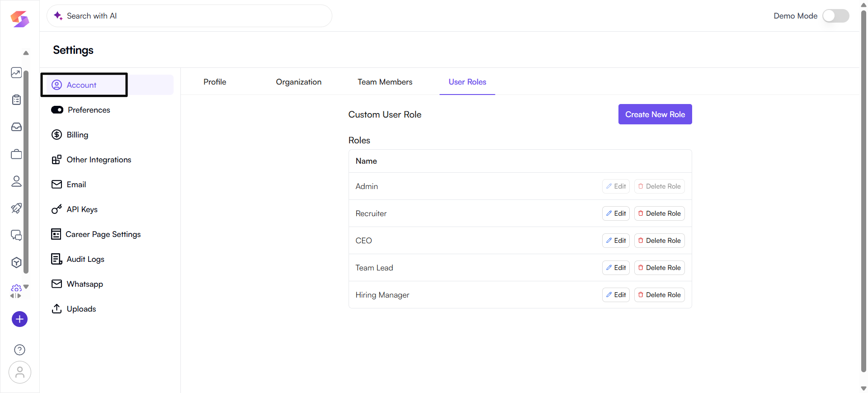
Task: Switch to the Organization tab
Action: (x=298, y=82)
